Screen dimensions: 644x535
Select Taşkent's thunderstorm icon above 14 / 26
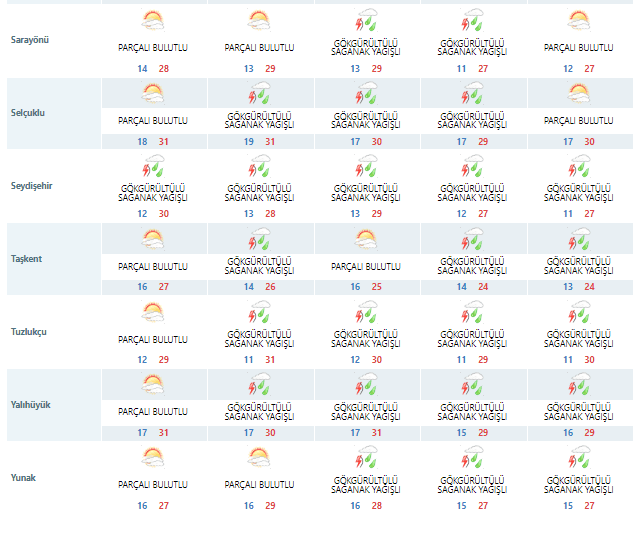coord(259,240)
